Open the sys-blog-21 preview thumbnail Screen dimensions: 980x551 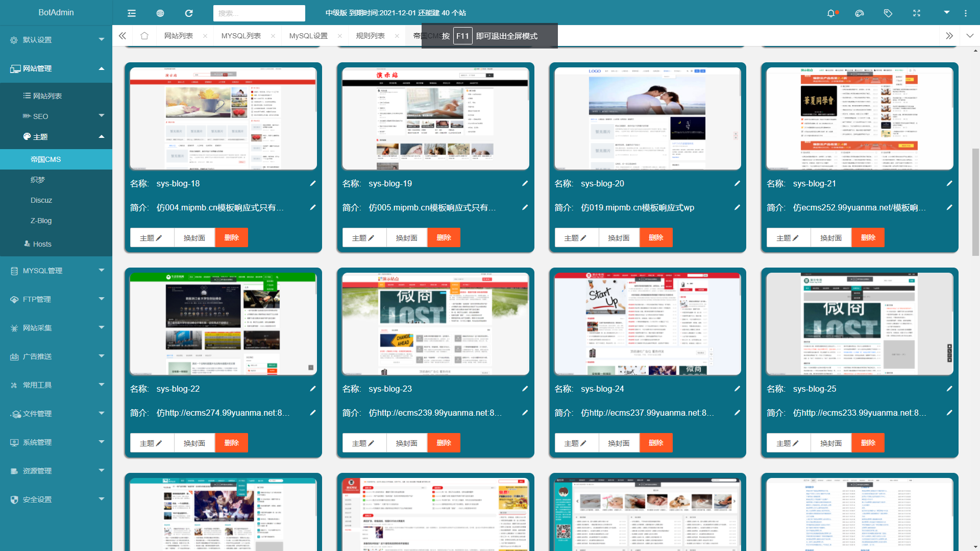pos(860,118)
